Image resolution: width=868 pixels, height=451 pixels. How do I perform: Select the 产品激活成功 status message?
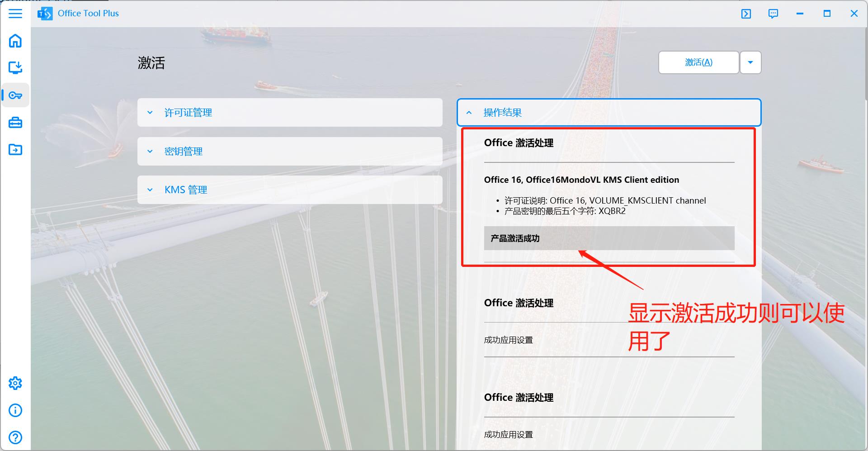608,238
